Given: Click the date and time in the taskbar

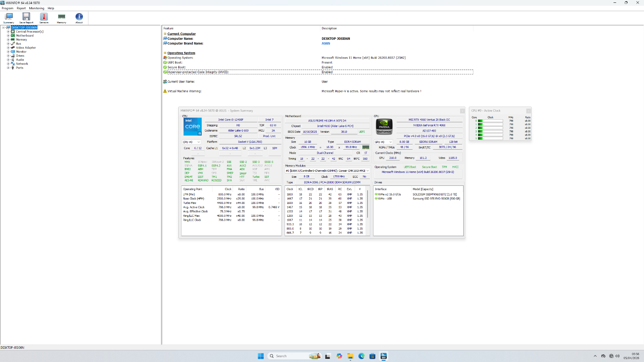Looking at the screenshot, I should click(x=632, y=356).
